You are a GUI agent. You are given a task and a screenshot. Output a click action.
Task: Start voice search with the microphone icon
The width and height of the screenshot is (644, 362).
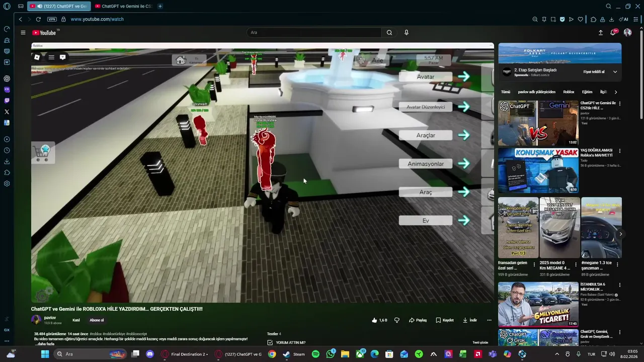point(407,33)
